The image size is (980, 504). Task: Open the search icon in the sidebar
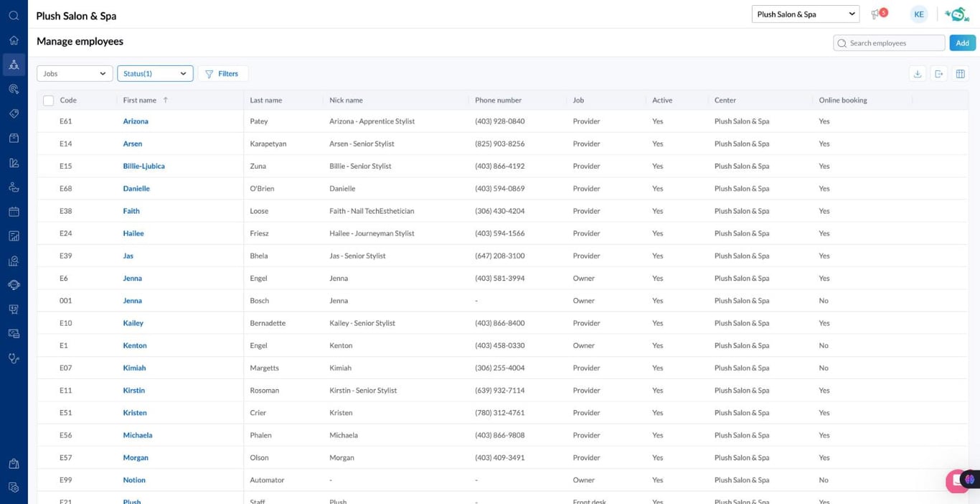click(14, 16)
